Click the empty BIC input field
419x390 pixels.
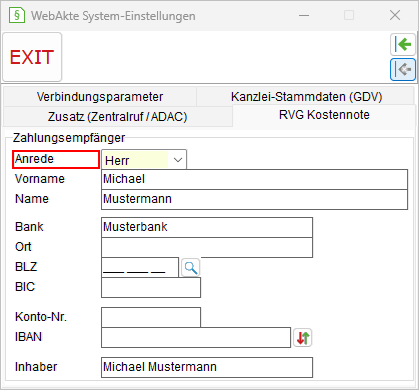click(x=151, y=287)
